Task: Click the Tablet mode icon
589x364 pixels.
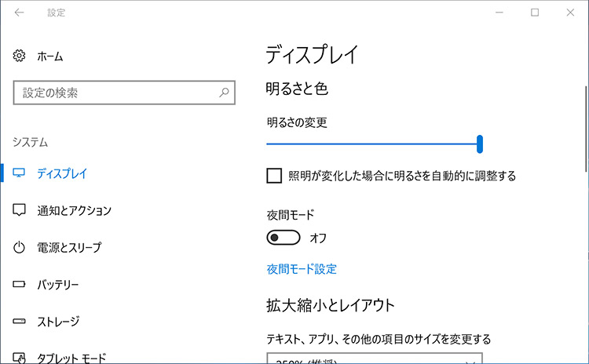Action: (20, 358)
